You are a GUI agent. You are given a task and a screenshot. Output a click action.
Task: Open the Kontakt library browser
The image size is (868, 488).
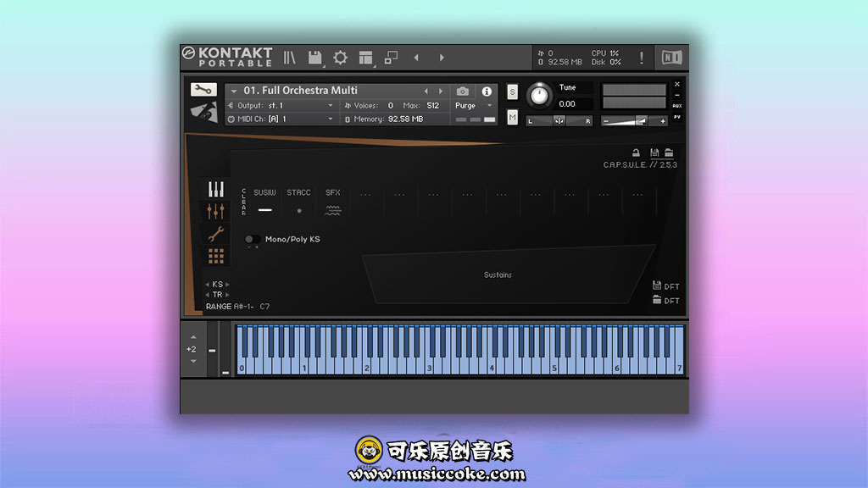pyautogui.click(x=290, y=58)
